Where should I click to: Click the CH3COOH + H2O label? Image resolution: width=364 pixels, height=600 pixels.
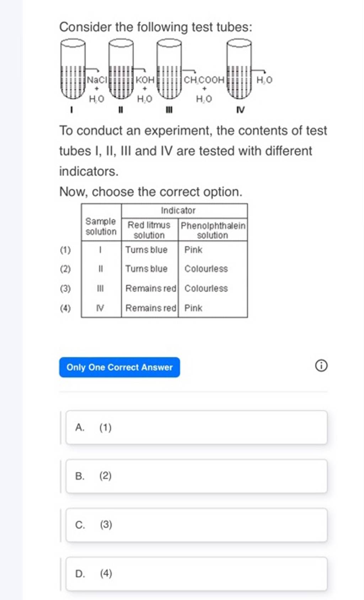[x=204, y=85]
